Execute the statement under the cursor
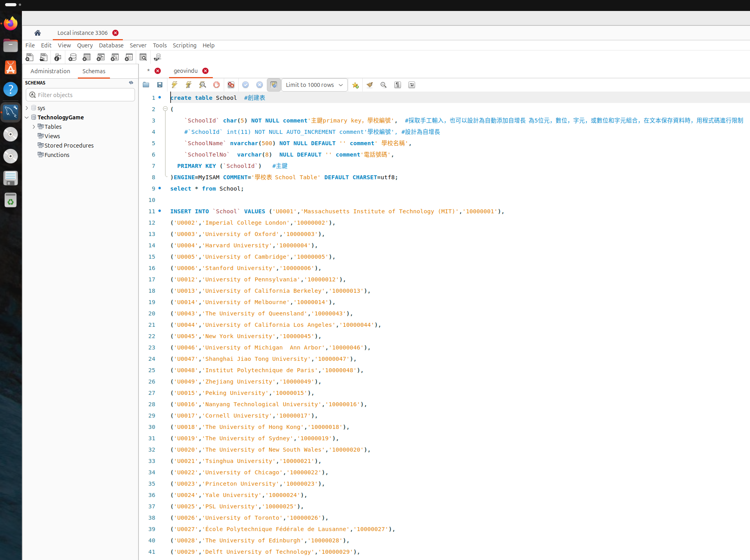Image resolution: width=750 pixels, height=560 pixels. click(189, 85)
